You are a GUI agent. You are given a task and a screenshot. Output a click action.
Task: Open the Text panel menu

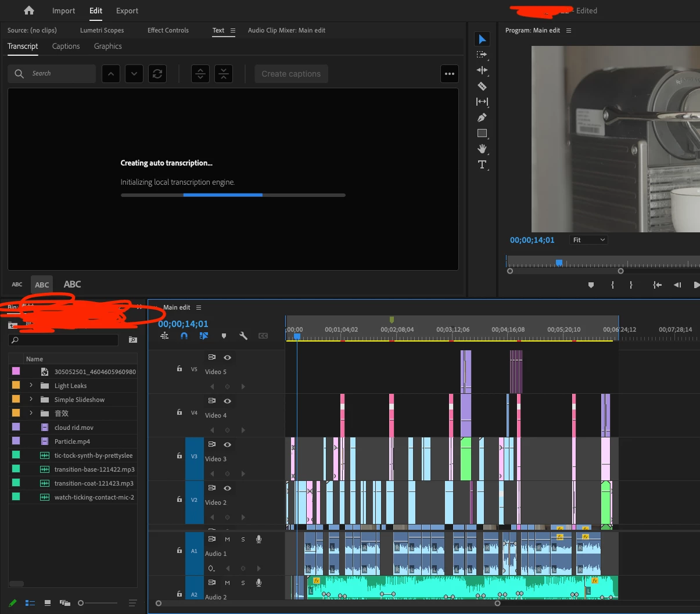(233, 30)
